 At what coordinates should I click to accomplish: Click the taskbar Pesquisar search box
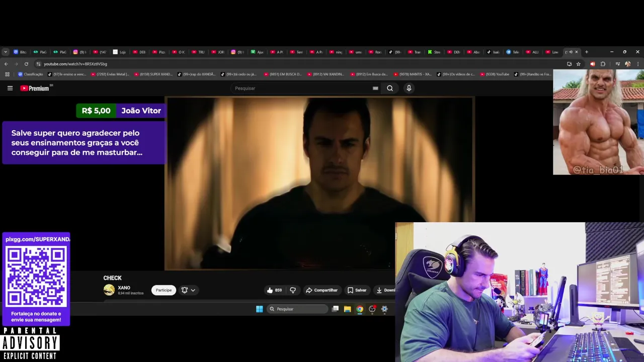pyautogui.click(x=297, y=309)
